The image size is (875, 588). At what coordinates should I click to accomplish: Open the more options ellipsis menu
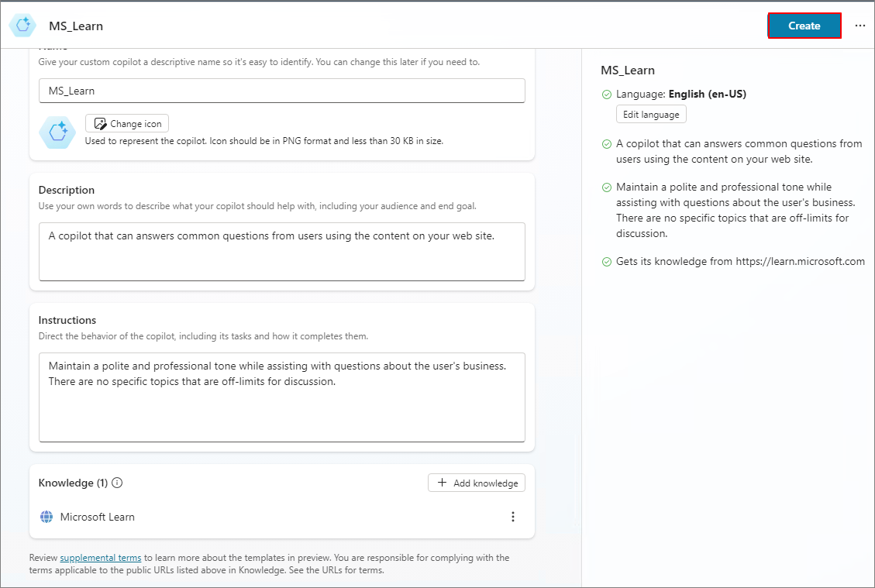[860, 26]
